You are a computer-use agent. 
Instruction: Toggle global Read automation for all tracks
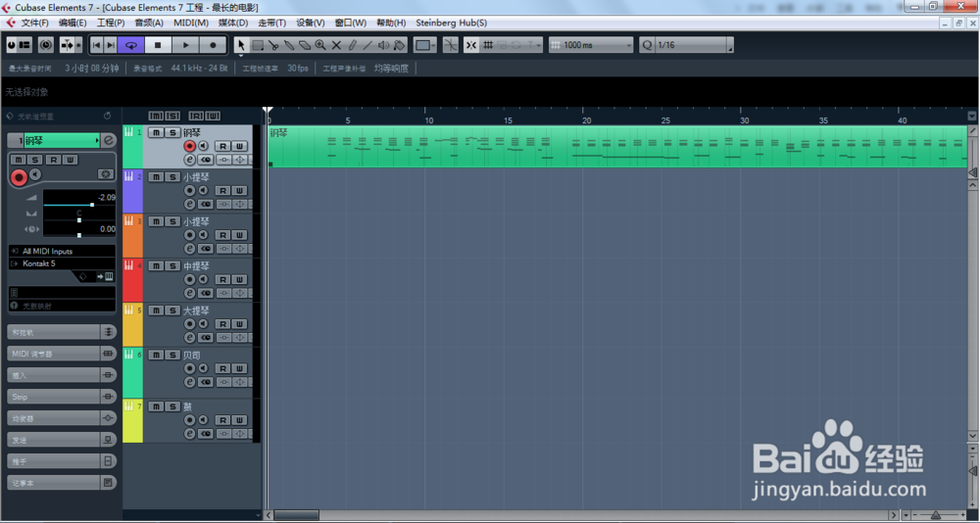pyautogui.click(x=196, y=116)
